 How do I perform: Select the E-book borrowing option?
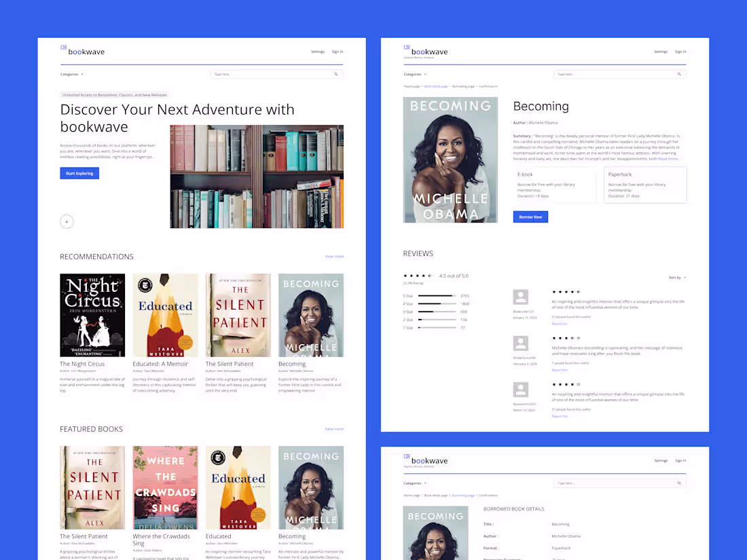coord(553,185)
